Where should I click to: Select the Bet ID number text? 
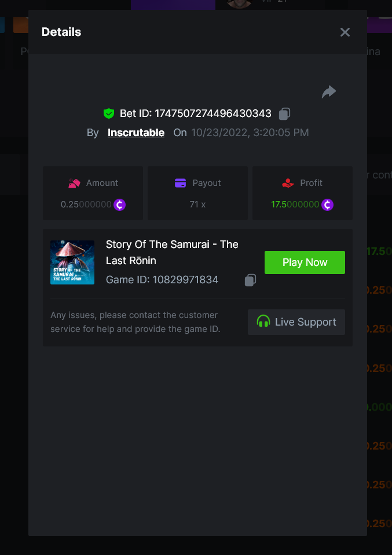tap(213, 114)
